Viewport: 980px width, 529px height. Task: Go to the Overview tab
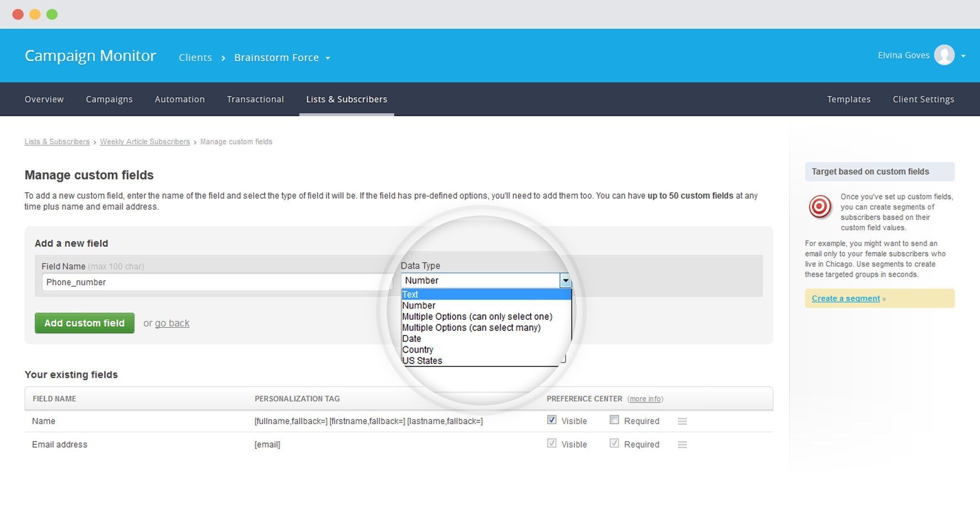pos(44,99)
